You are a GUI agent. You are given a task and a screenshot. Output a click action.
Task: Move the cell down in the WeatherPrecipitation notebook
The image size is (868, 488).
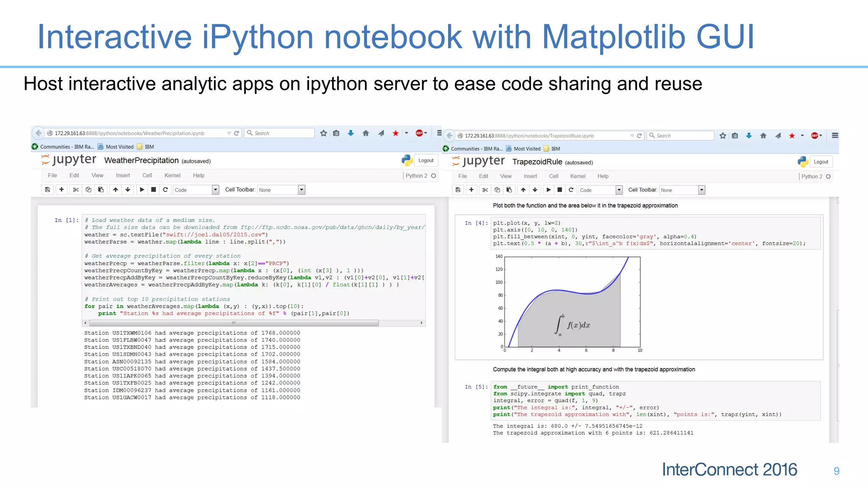[x=128, y=190]
